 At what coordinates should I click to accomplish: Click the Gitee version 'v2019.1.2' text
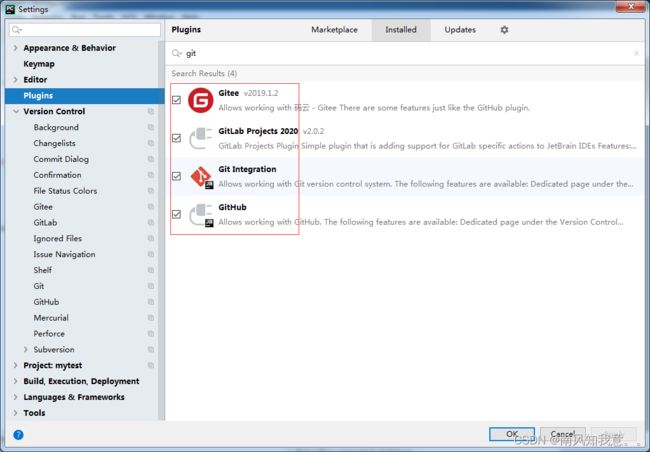pyautogui.click(x=261, y=93)
